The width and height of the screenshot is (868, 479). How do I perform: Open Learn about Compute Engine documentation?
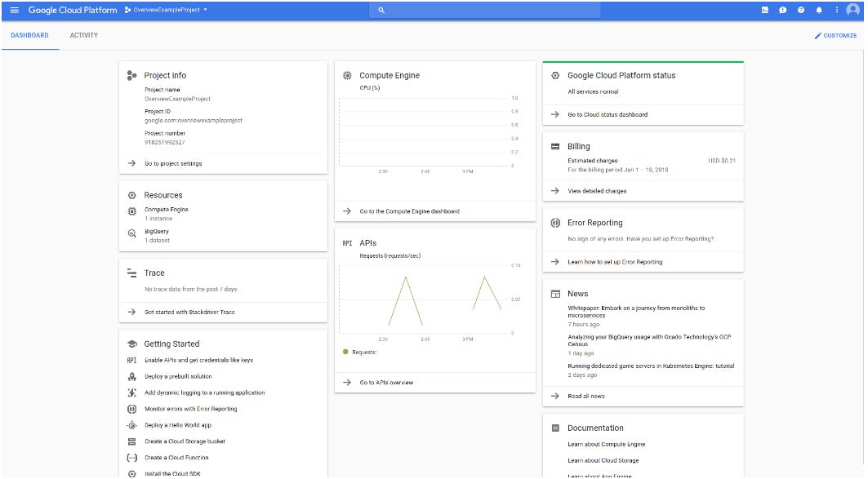point(606,445)
